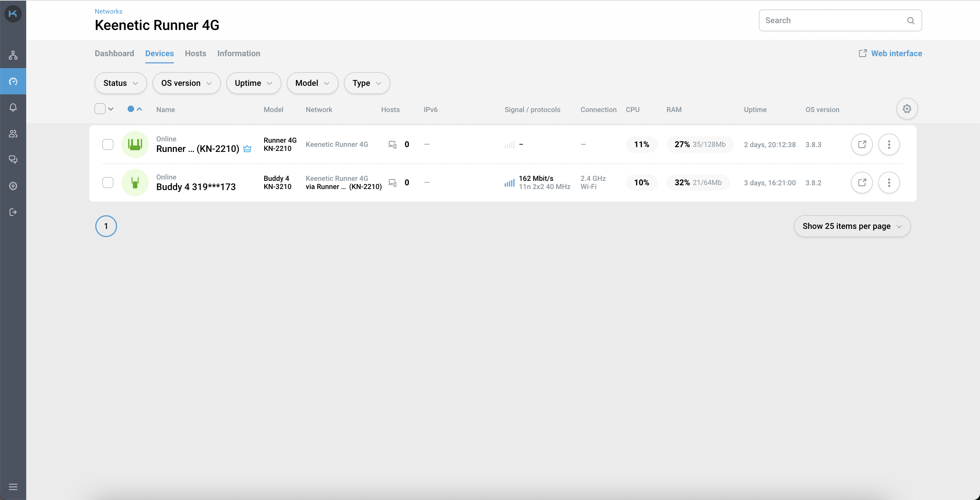Open the OS version filter dropdown
The width and height of the screenshot is (980, 500).
point(186,83)
